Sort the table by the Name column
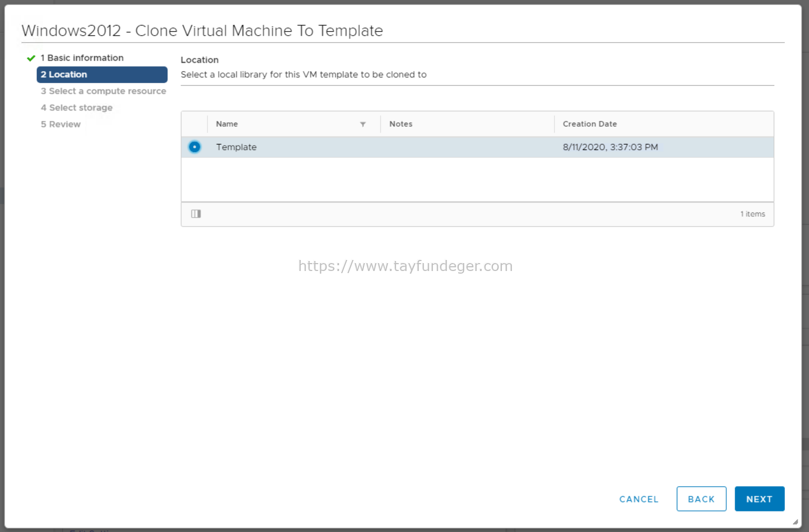Screen dimensions: 809x532 pyautogui.click(x=227, y=124)
